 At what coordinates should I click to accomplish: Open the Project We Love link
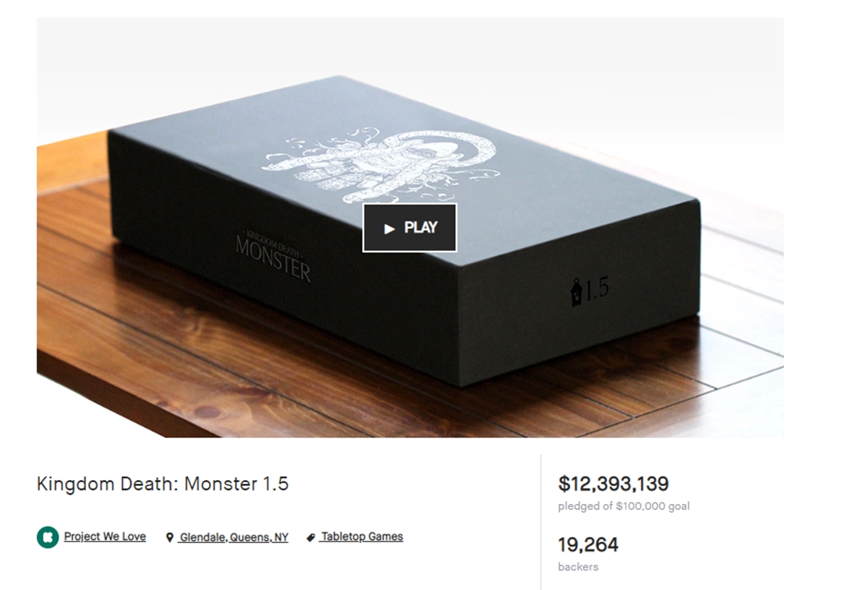coord(105,536)
